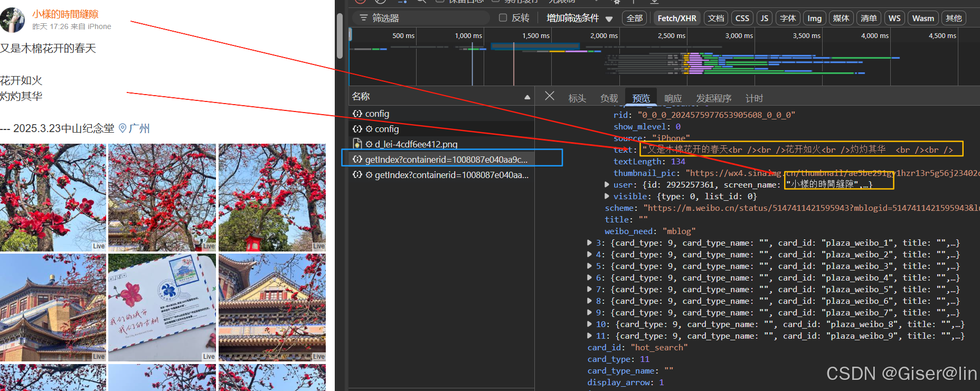Toggle the 媒体 media filter
The height and width of the screenshot is (391, 980).
(x=841, y=18)
